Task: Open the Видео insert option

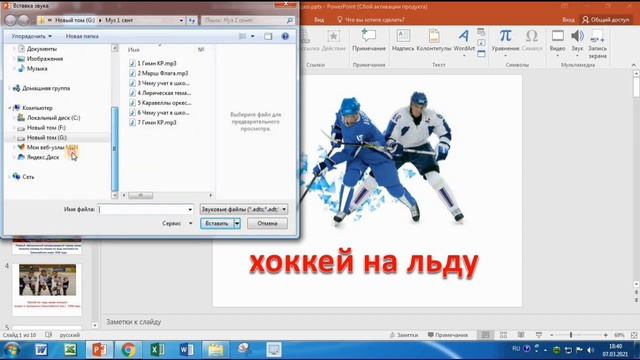Action: 558,42
